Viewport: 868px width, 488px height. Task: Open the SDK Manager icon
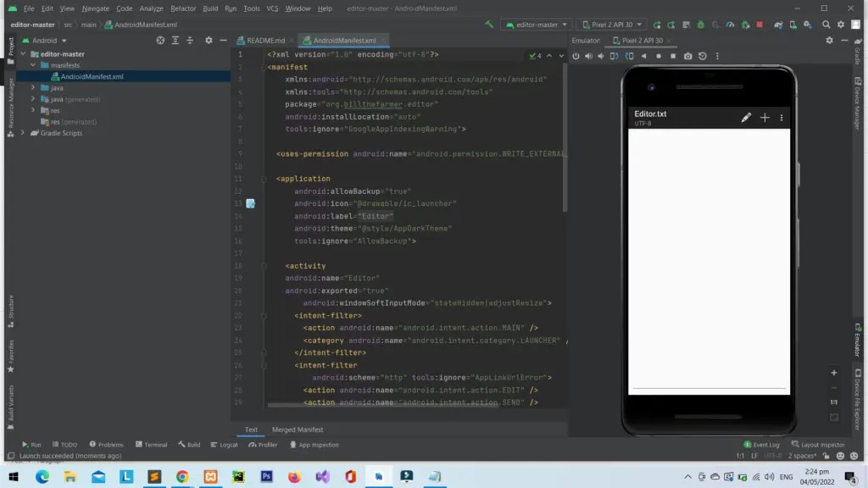pyautogui.click(x=808, y=24)
